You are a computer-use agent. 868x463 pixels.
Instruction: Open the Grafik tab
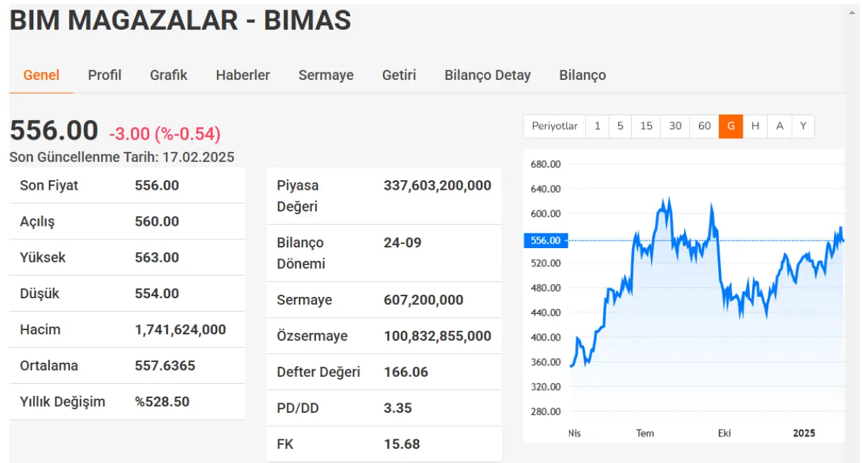point(168,75)
